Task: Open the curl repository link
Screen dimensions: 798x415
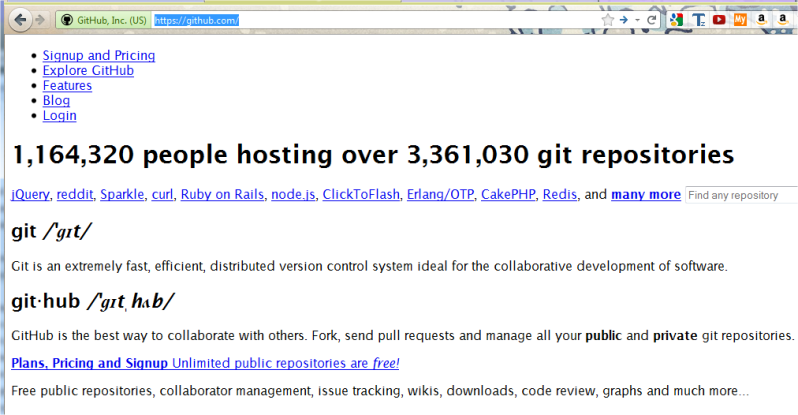Action: point(162,195)
